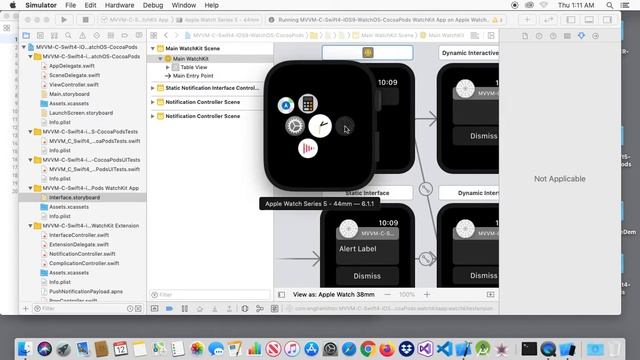
Task: Select the Attributes inspector icon
Action: click(581, 36)
